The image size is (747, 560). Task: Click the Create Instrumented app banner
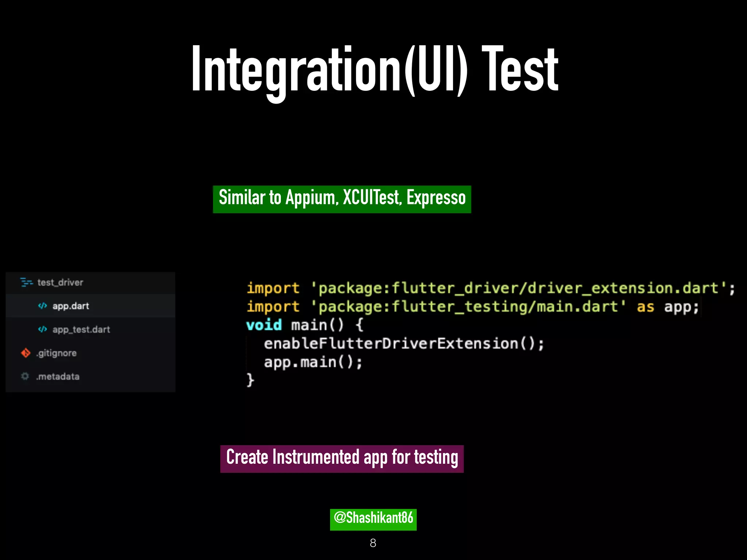click(x=342, y=458)
